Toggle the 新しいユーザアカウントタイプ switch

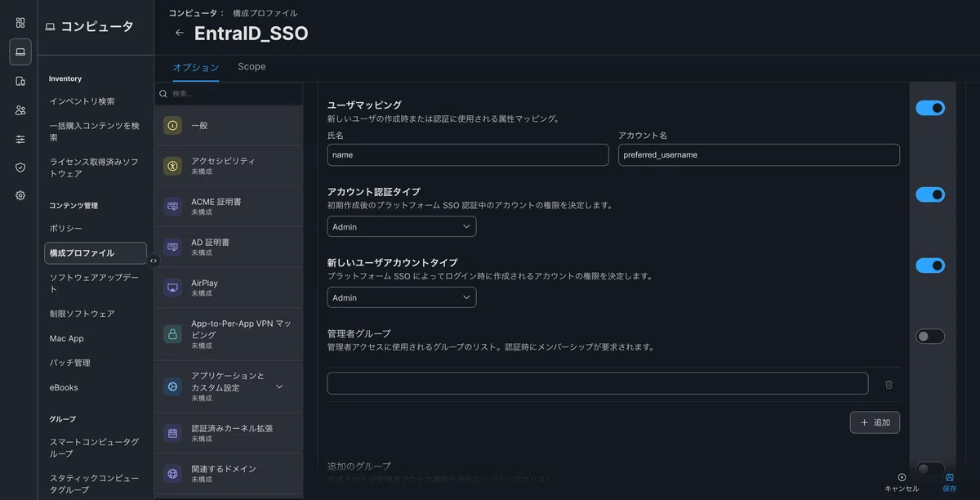[x=930, y=266]
